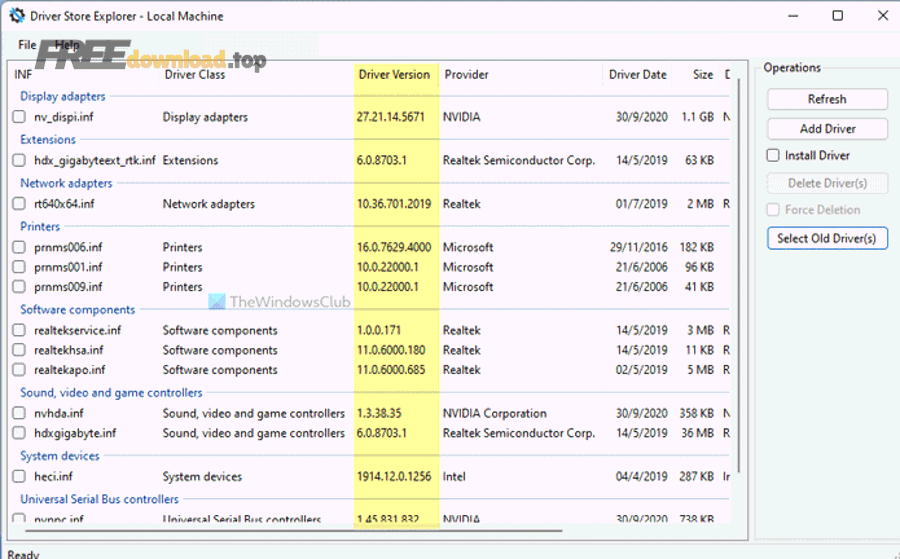The width and height of the screenshot is (900, 559).
Task: Check the nvhda.inf checkbox
Action: [x=19, y=413]
